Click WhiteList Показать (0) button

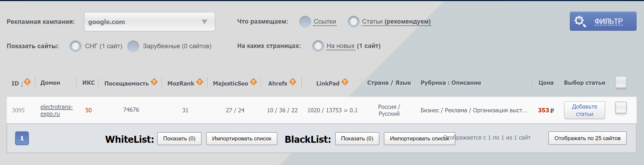pos(179,139)
